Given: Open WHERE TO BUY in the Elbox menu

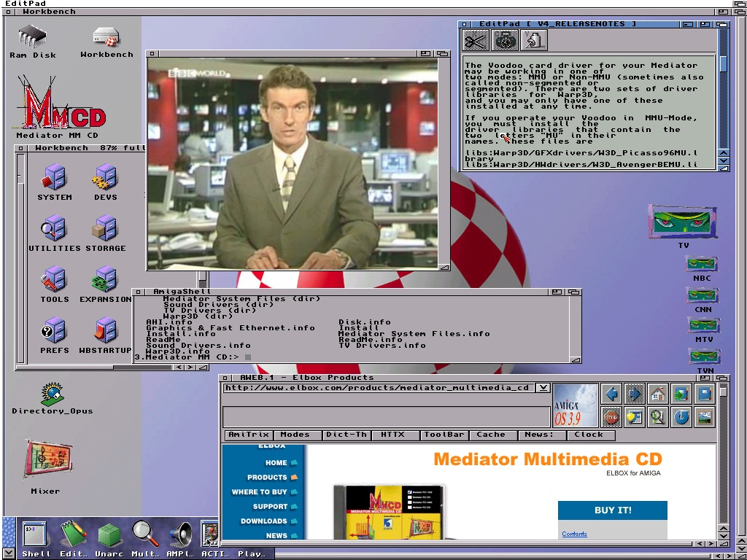Looking at the screenshot, I should coord(259,492).
